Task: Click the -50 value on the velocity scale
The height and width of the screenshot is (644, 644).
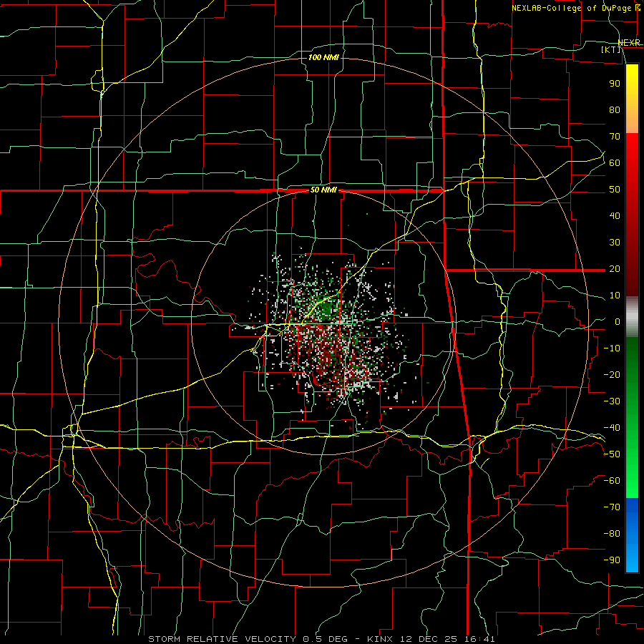Action: pyautogui.click(x=612, y=454)
